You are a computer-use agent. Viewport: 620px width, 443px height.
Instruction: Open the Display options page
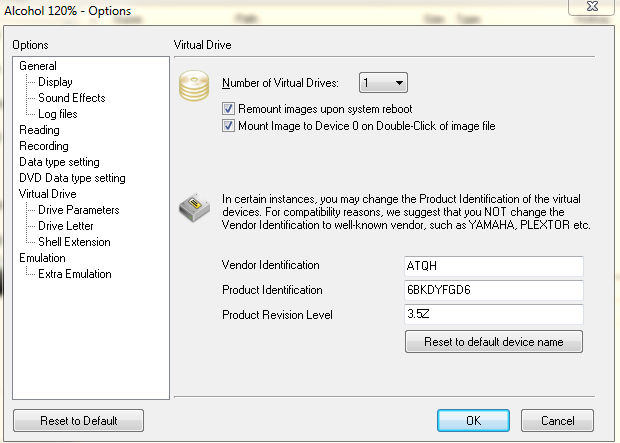click(x=55, y=82)
